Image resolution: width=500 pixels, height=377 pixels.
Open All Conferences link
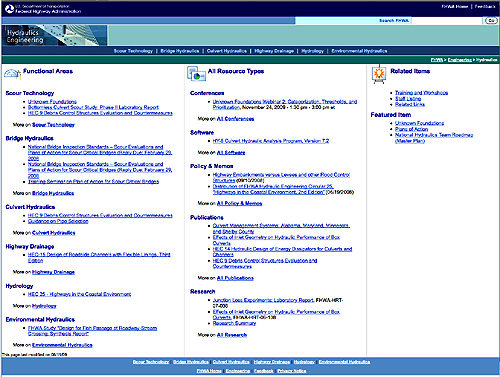[235, 119]
